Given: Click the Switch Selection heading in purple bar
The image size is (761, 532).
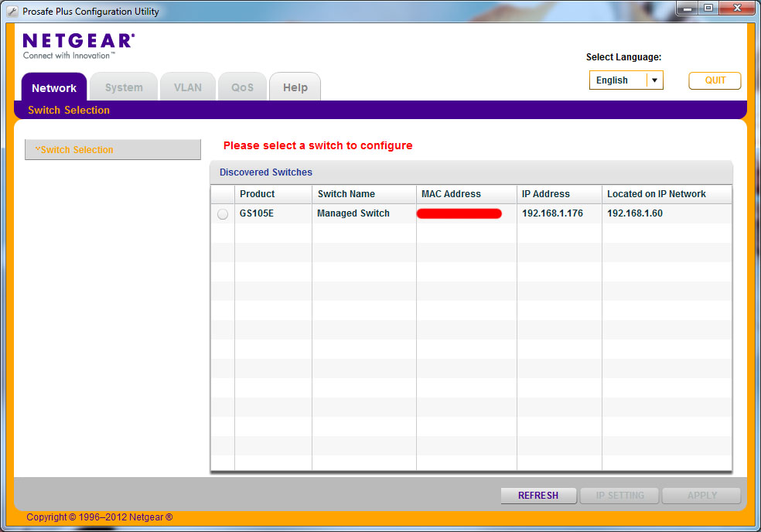Looking at the screenshot, I should pos(69,110).
